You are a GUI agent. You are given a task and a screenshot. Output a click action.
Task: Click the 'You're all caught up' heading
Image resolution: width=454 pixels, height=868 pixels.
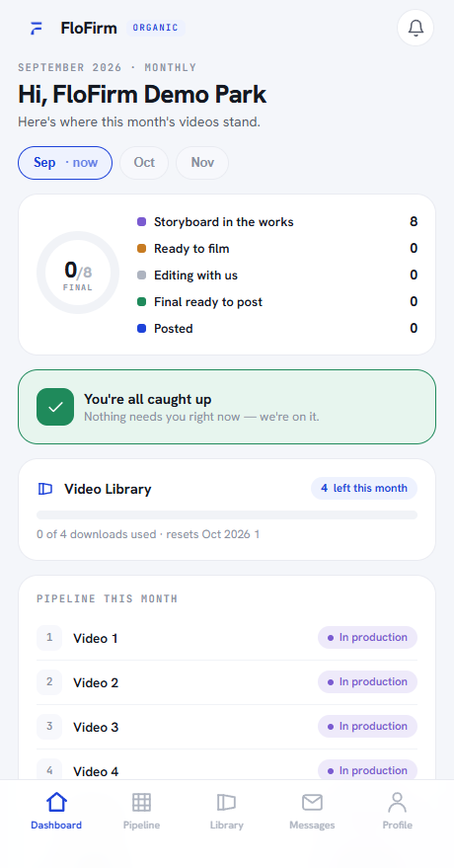click(148, 399)
